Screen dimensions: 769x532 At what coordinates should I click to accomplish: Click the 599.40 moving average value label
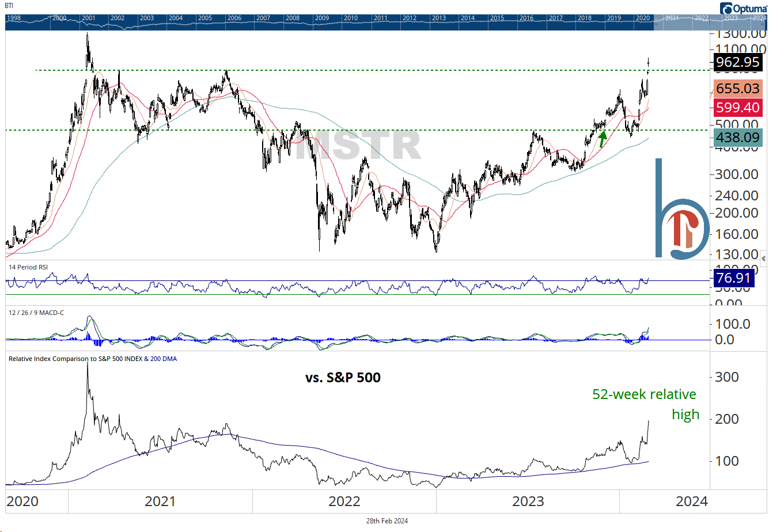click(738, 108)
